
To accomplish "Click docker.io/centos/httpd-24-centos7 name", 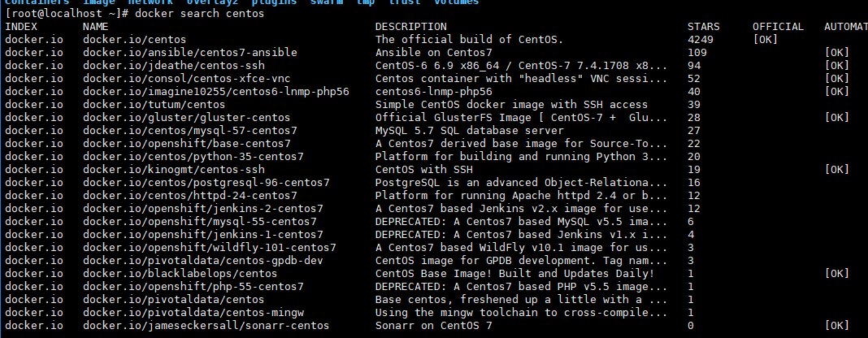I will tap(190, 195).
